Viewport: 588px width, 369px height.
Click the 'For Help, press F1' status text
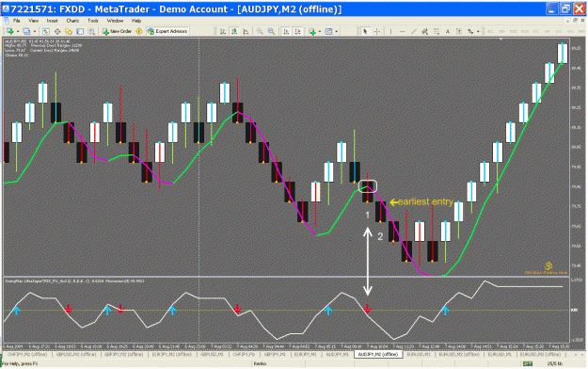20,363
